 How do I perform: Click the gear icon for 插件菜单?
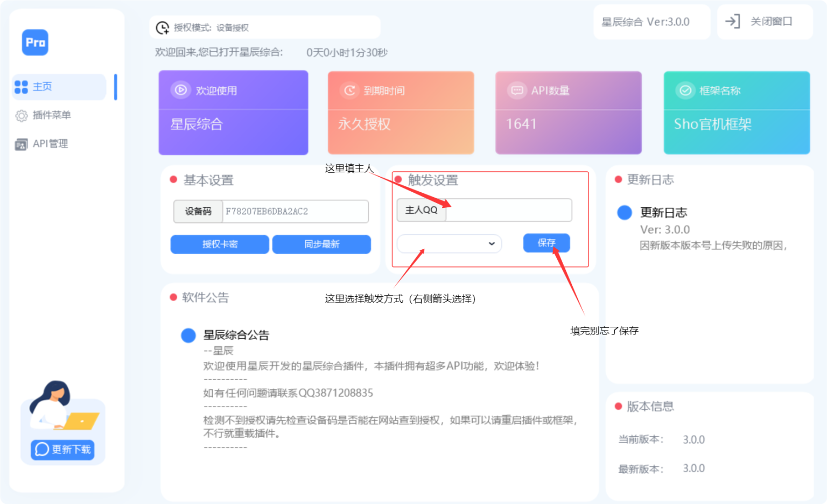click(21, 115)
